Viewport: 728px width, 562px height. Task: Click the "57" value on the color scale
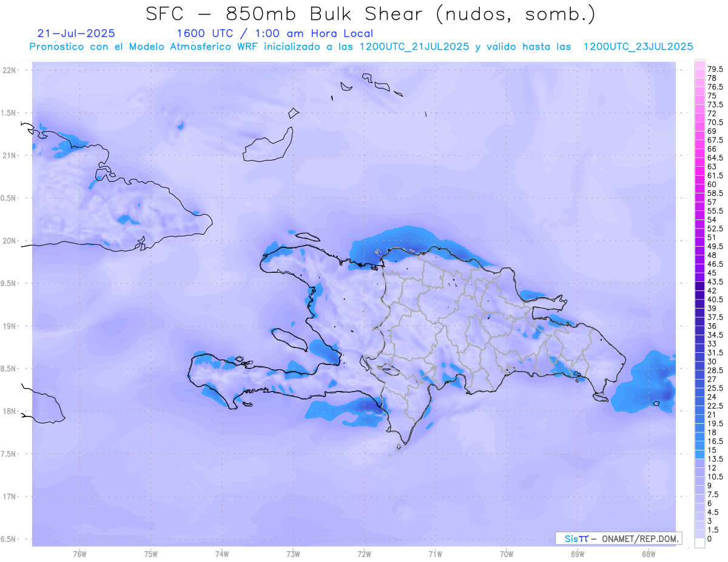712,202
